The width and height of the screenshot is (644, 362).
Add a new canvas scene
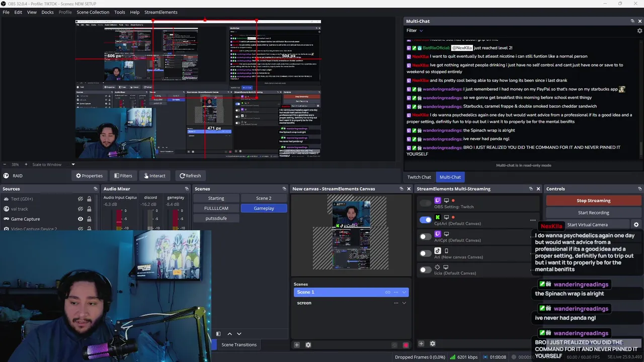(x=297, y=345)
